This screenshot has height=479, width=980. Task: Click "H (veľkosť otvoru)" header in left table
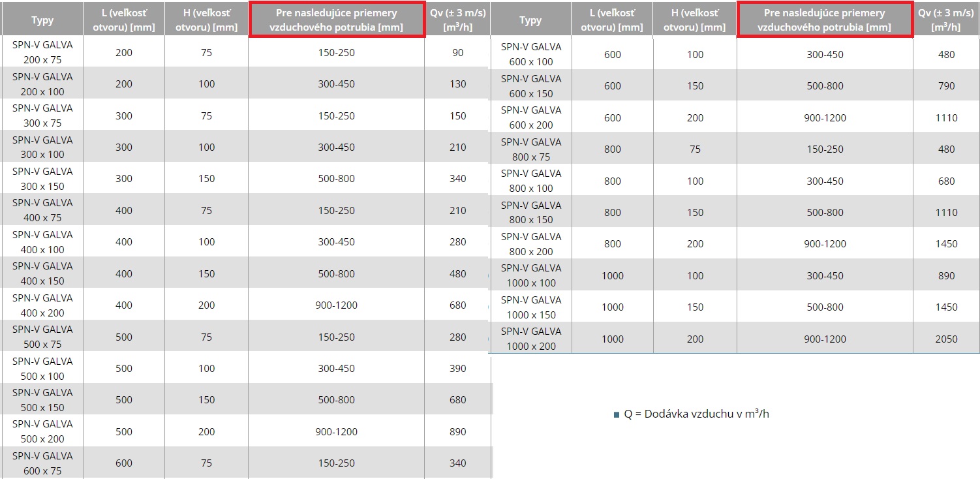pos(206,20)
